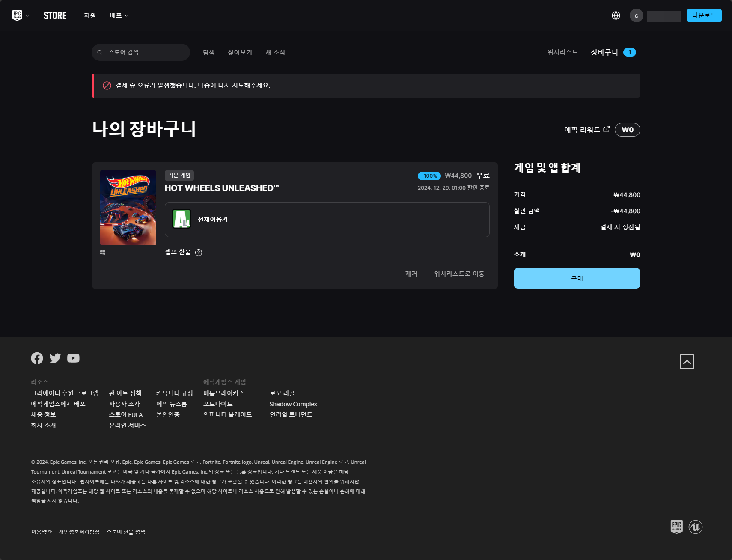The height and width of the screenshot is (560, 732).
Task: Click the ₩0 rewards balance pill
Action: 628,130
